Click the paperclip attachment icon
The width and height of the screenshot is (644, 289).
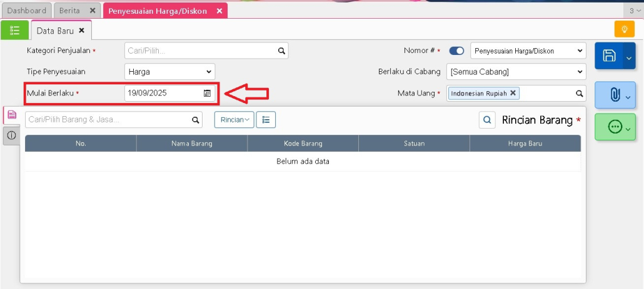tap(614, 95)
